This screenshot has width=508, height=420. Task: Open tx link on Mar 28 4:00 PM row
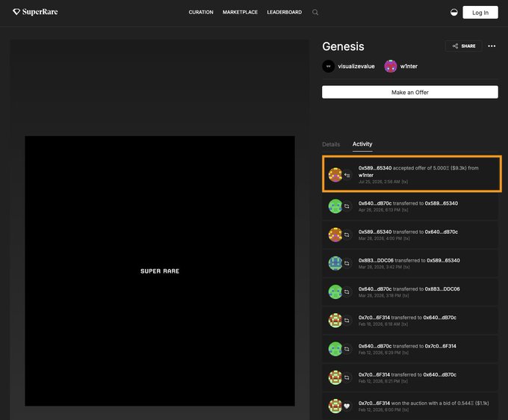[x=406, y=238]
